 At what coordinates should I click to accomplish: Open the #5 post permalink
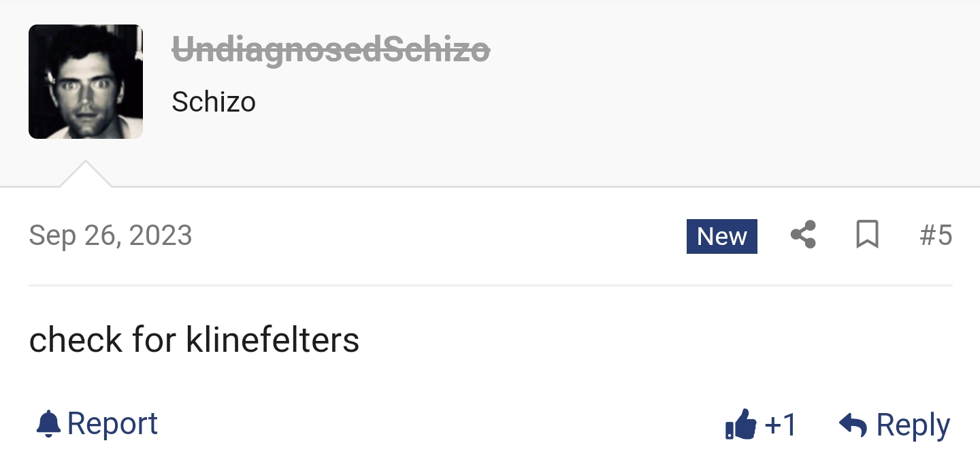936,235
